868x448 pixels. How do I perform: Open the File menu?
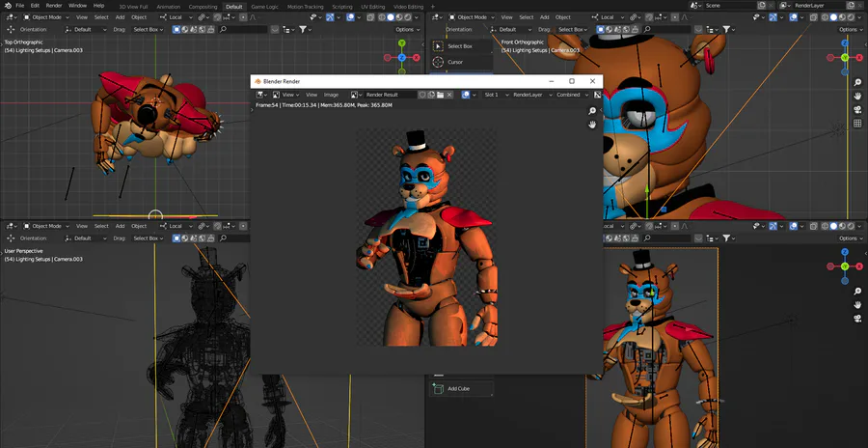[20, 6]
